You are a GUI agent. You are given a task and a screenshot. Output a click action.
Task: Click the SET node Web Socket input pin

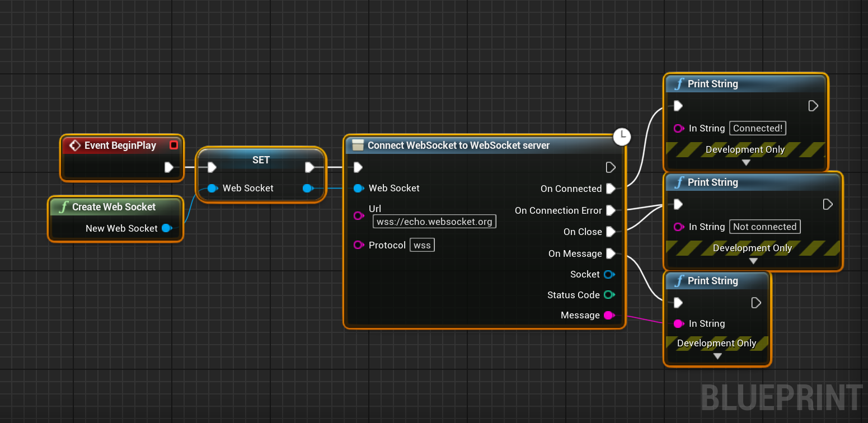point(212,189)
